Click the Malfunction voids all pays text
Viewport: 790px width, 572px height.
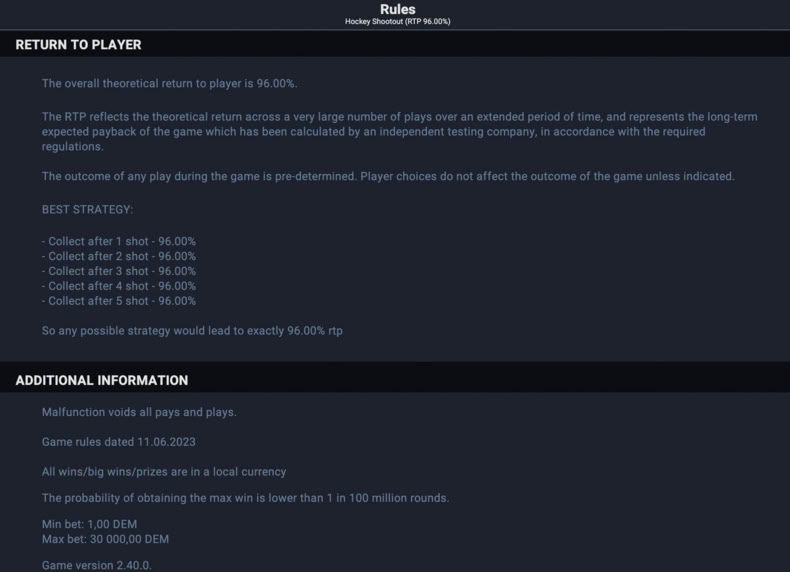(139, 412)
